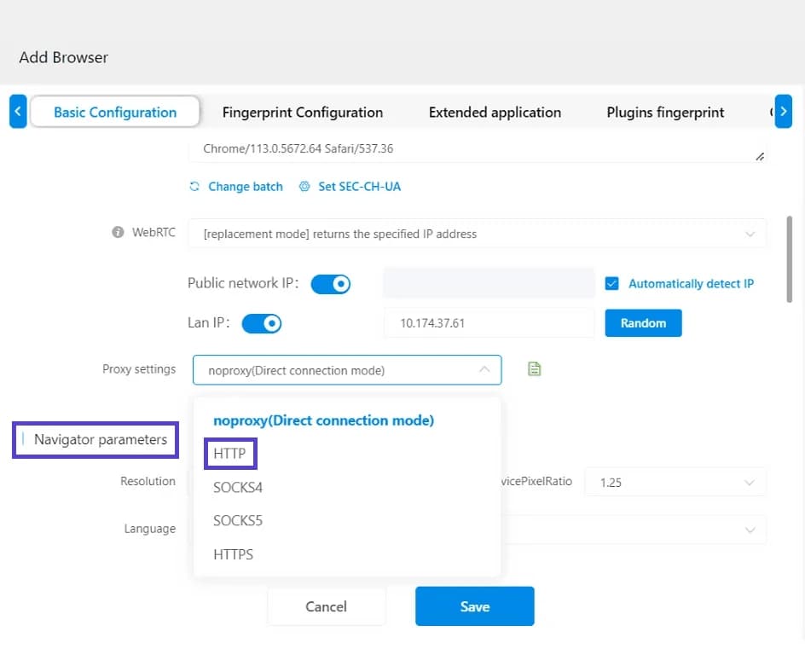The width and height of the screenshot is (805, 672).
Task: Toggle the Public network IP switch
Action: click(330, 284)
